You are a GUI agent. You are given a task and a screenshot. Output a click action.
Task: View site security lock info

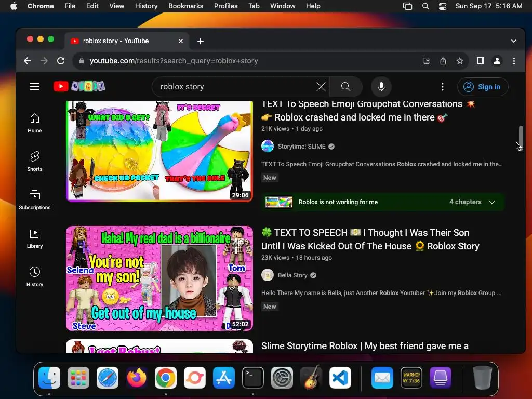82,61
